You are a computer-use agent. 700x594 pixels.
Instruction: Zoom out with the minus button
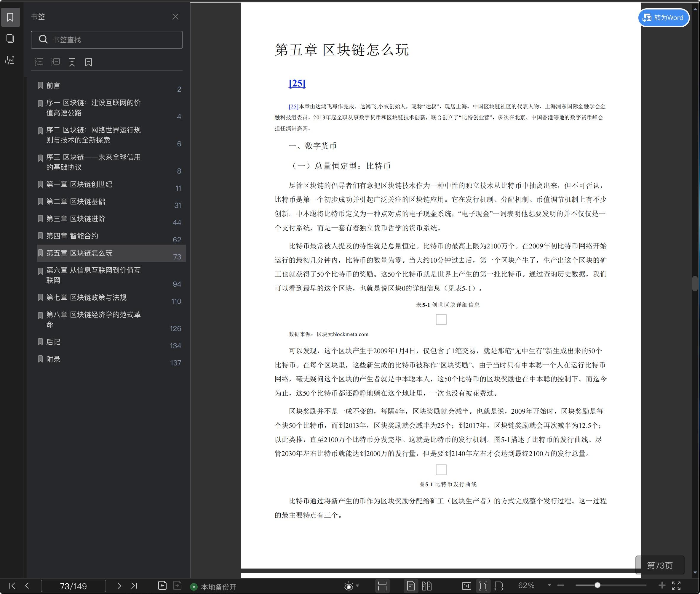pyautogui.click(x=561, y=586)
